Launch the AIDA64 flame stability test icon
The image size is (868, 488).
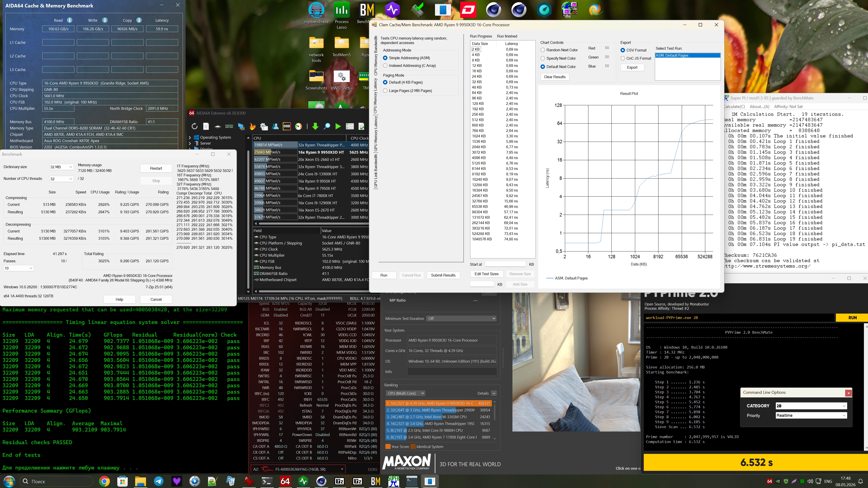(x=252, y=126)
